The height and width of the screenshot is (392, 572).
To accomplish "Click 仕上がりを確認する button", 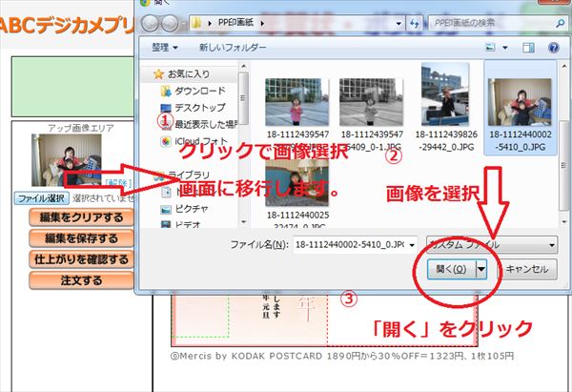I will coord(81,259).
